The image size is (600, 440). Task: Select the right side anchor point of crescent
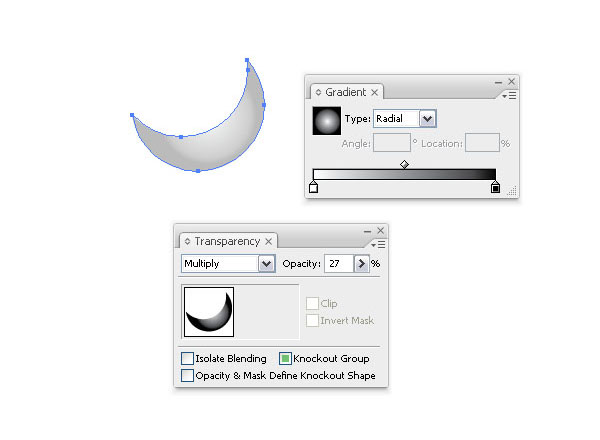click(x=264, y=105)
